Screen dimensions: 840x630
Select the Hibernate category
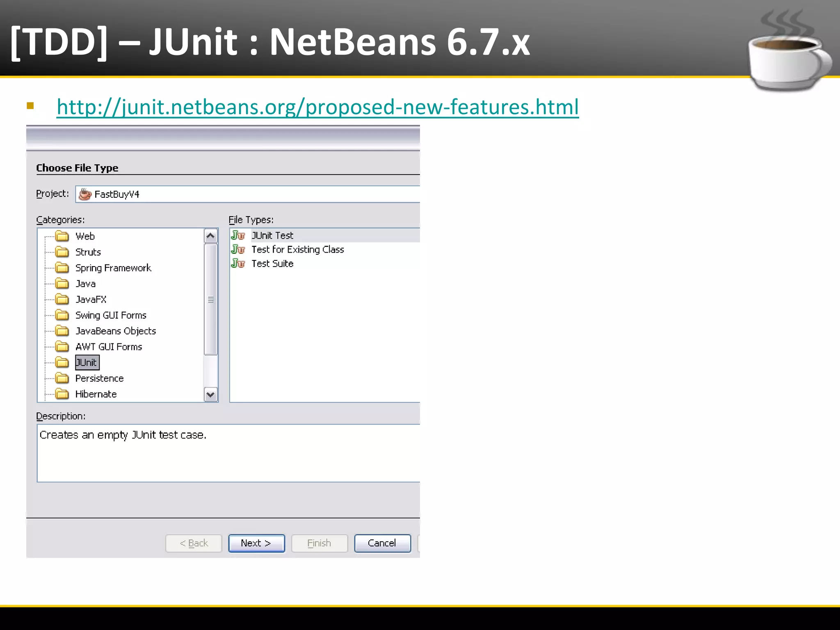(96, 394)
